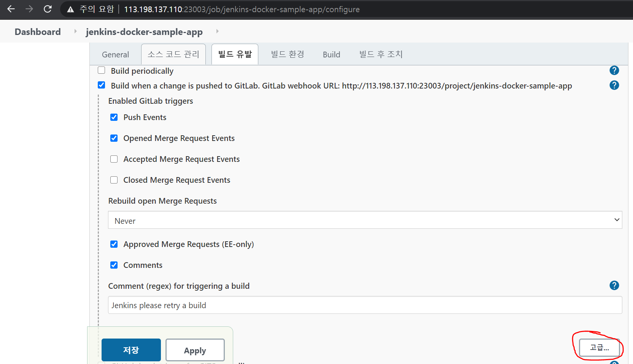Switch to the General tab
This screenshot has height=364, width=633.
pyautogui.click(x=115, y=54)
